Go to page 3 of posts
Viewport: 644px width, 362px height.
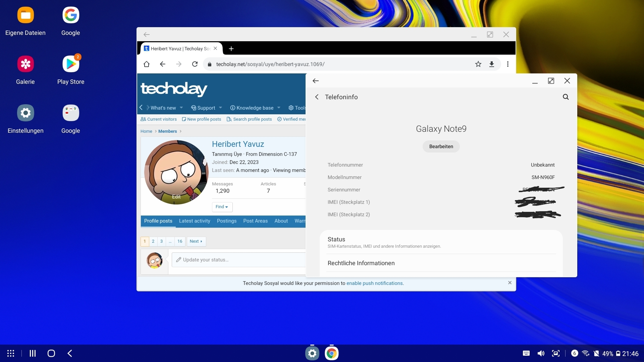point(161,241)
